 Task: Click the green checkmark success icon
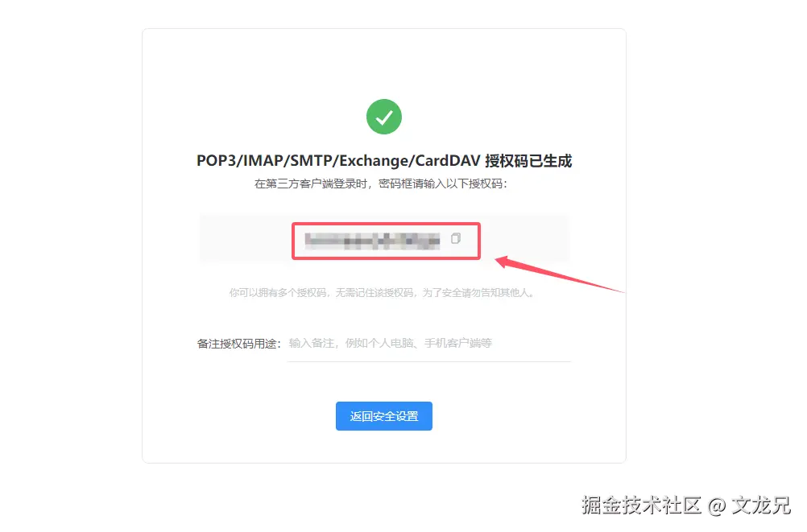[x=384, y=117]
